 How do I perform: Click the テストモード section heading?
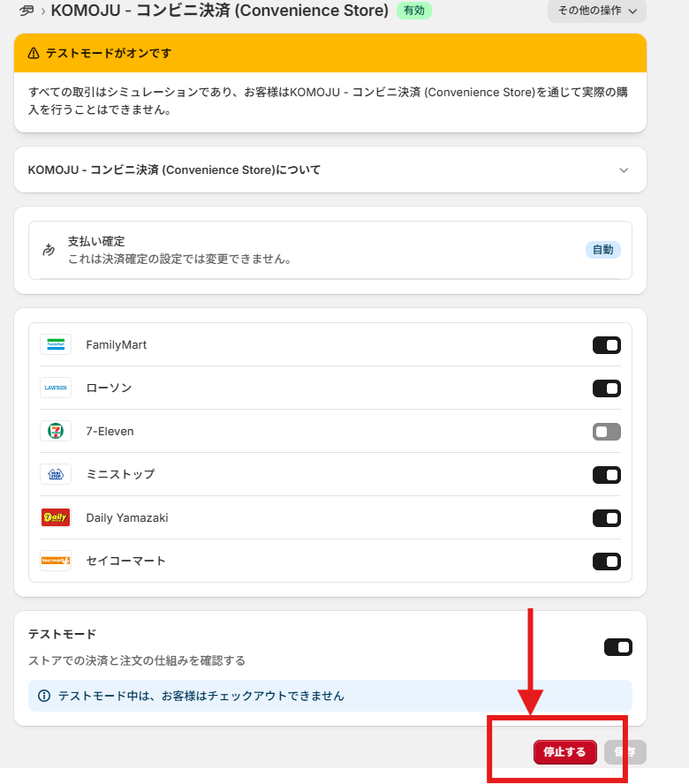pos(62,634)
